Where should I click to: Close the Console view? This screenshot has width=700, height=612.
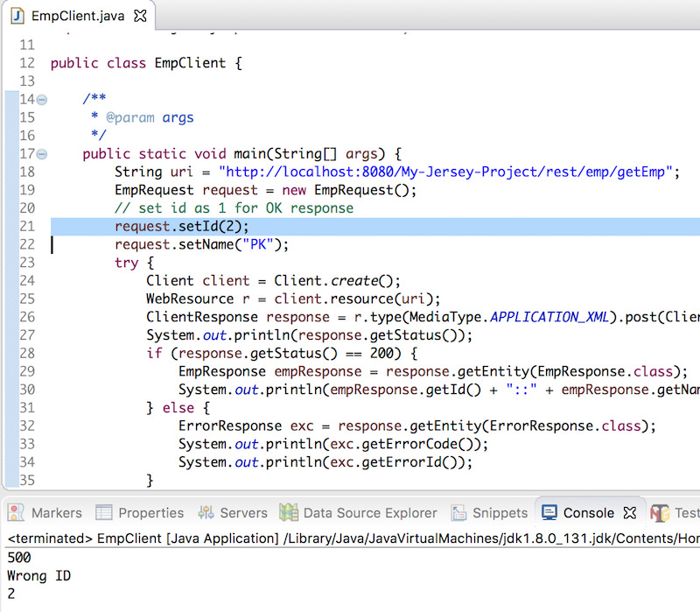630,512
